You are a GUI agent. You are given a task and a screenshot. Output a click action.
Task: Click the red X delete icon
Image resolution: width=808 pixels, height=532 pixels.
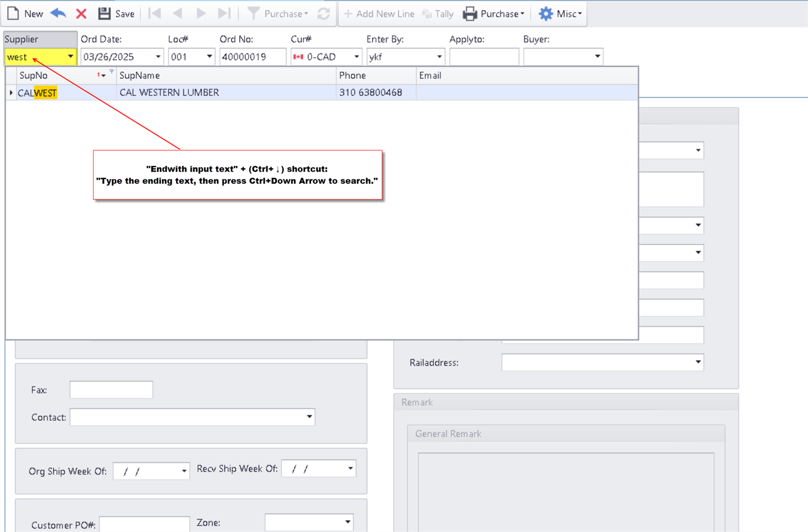coord(81,14)
